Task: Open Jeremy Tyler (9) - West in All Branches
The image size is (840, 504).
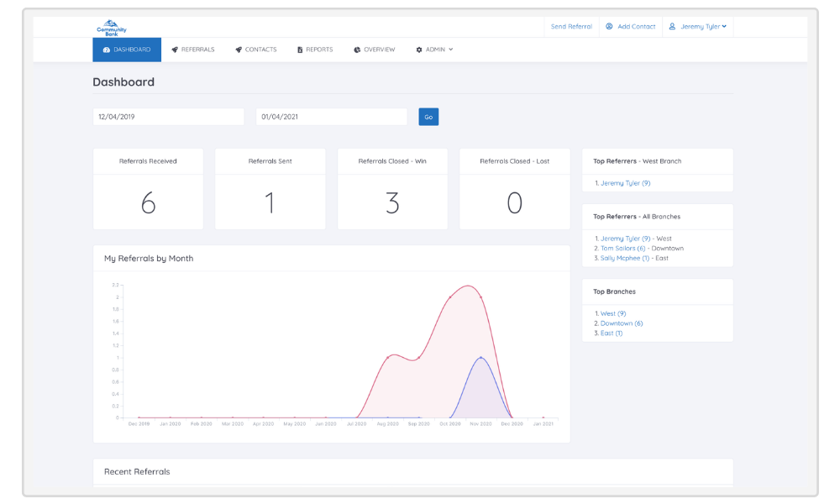Action: 625,239
